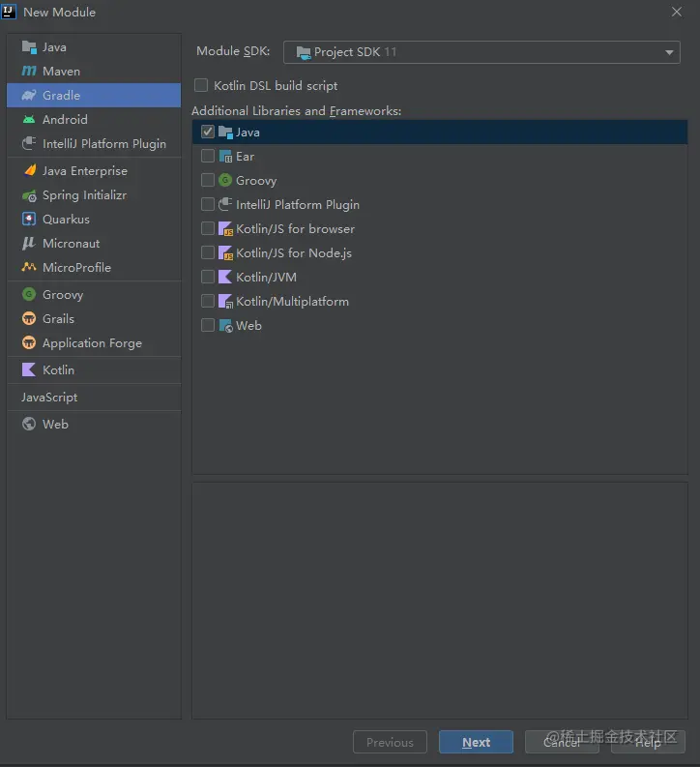Check Kotlin/JS for browser checkbox
Viewport: 700px width, 767px height.
[x=208, y=228]
